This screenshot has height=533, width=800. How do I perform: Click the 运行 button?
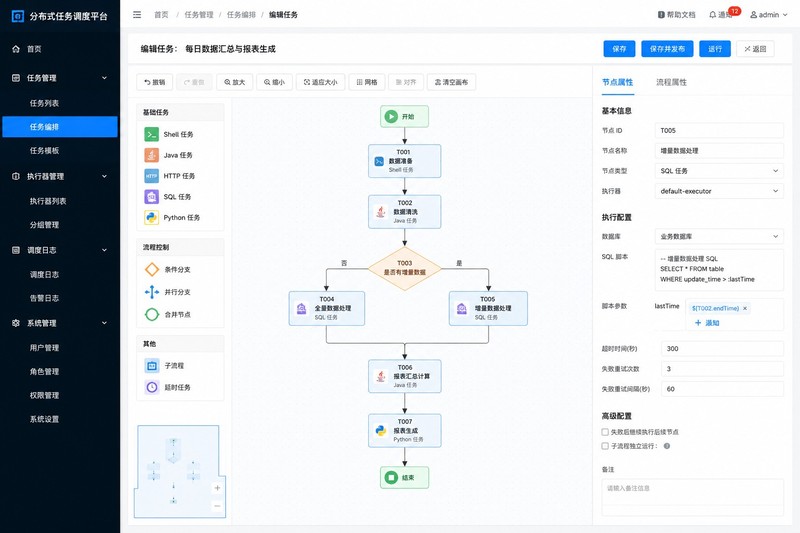tap(715, 49)
